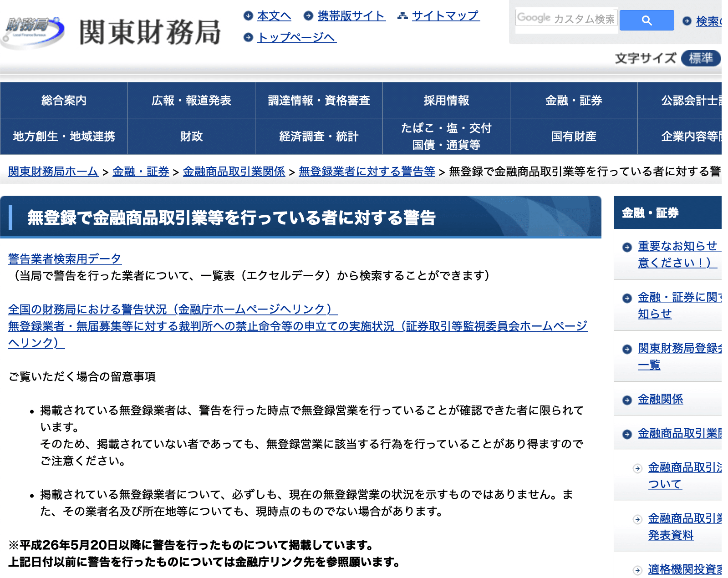Open たばこ・塩・交付国債・通貨等 menu
Image resolution: width=728 pixels, height=578 pixels.
[446, 137]
